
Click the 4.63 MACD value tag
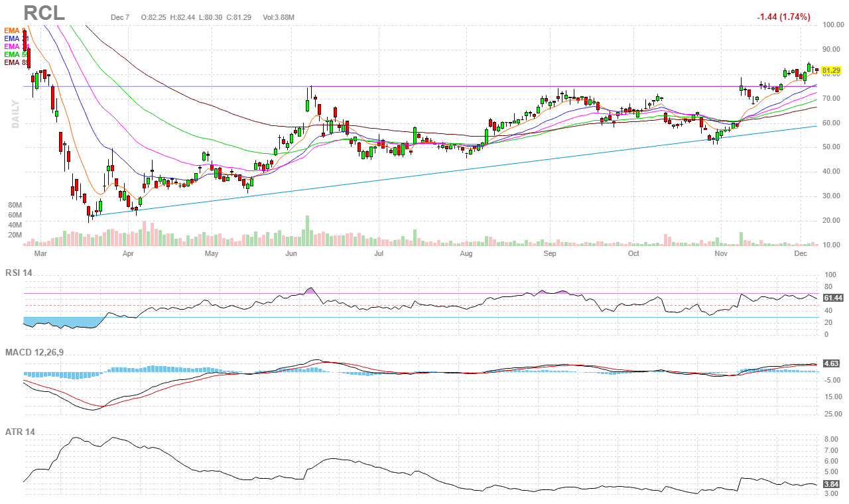pyautogui.click(x=830, y=363)
